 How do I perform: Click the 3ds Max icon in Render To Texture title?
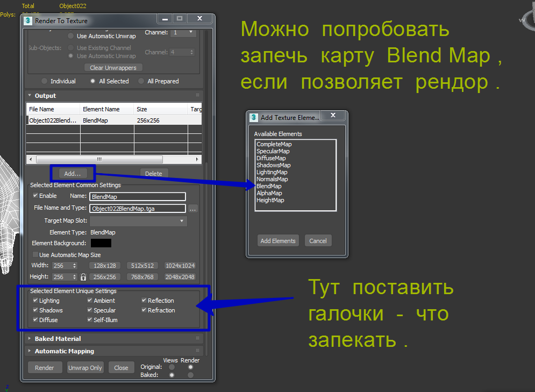coord(28,20)
